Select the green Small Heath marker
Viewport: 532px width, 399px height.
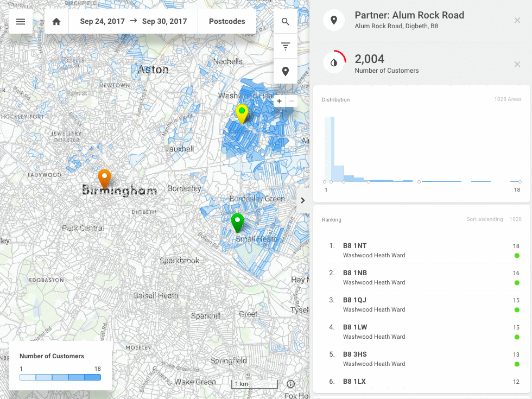(237, 221)
